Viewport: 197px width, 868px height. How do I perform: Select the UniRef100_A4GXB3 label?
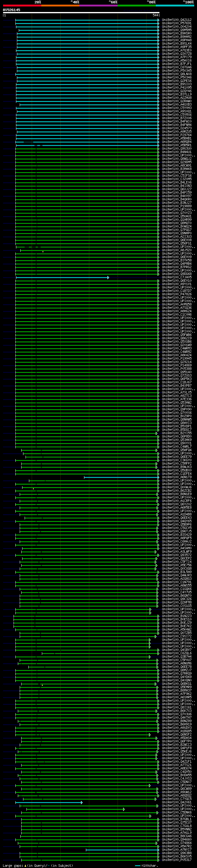[177, 104]
